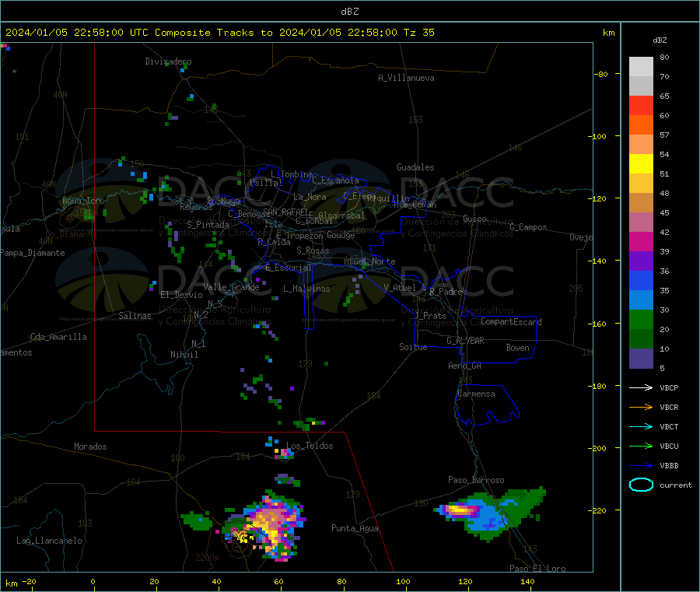
Task: Click the SAN_RAFAEL city label
Action: pyautogui.click(x=285, y=212)
